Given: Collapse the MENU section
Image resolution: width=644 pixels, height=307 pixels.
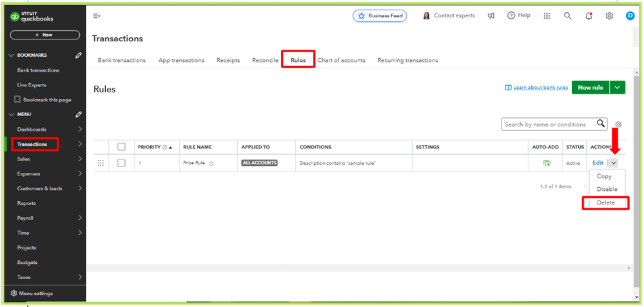Looking at the screenshot, I should pyautogui.click(x=11, y=114).
